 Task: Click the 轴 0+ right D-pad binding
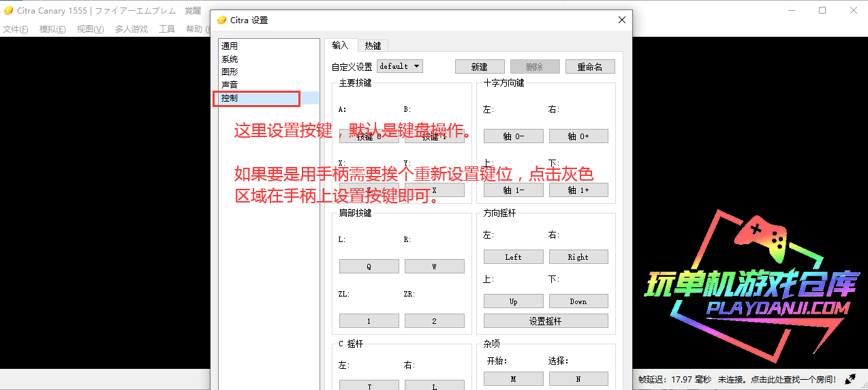[578, 136]
